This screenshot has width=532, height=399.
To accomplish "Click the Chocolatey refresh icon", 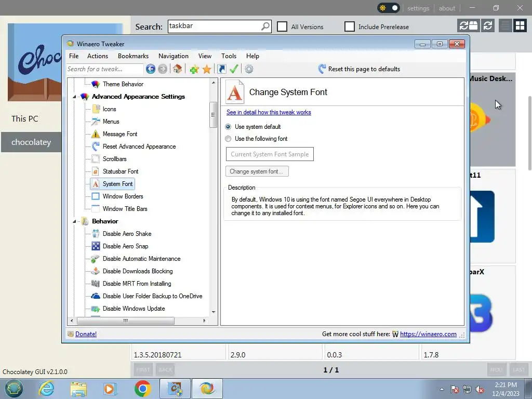I will click(x=488, y=25).
